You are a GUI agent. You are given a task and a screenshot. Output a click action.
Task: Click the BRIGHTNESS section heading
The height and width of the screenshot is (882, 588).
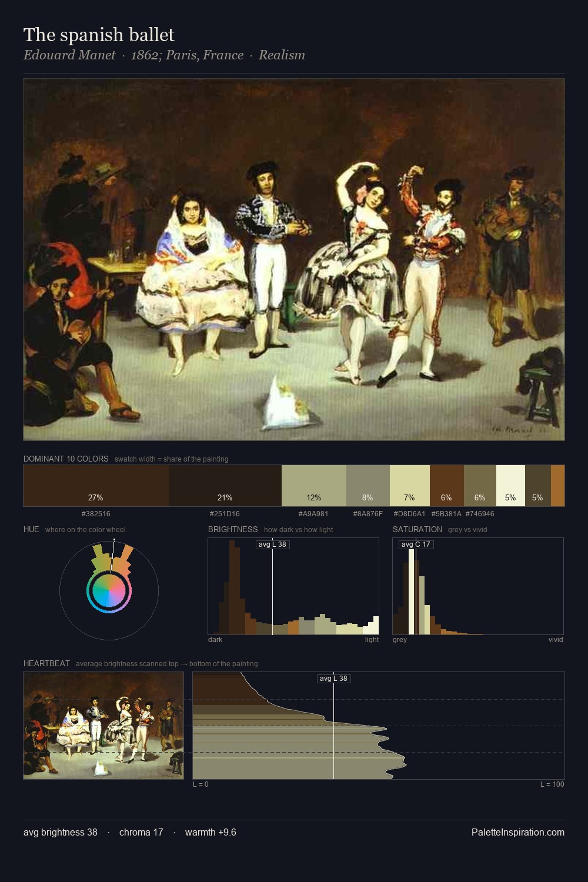(x=233, y=529)
